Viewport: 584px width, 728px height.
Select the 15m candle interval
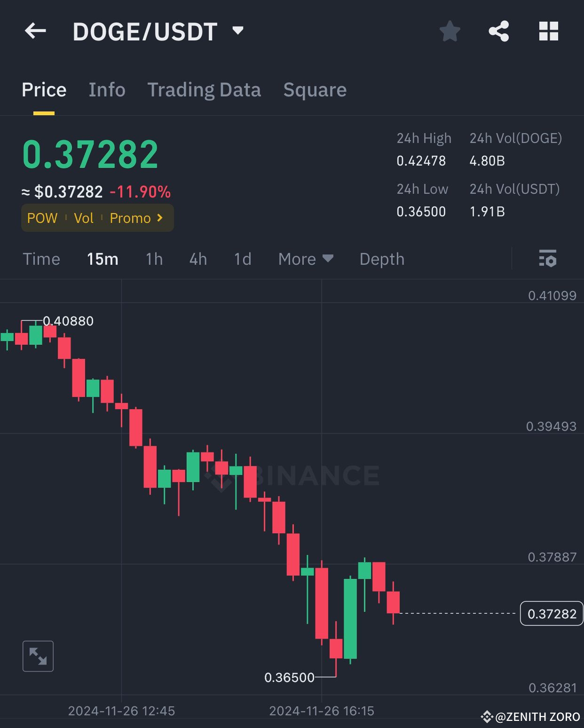[103, 259]
